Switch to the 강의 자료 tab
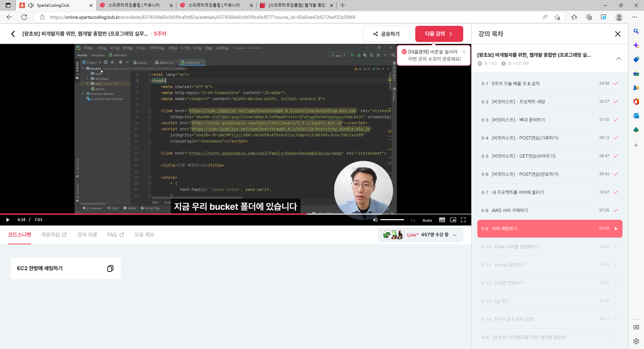 pos(87,235)
